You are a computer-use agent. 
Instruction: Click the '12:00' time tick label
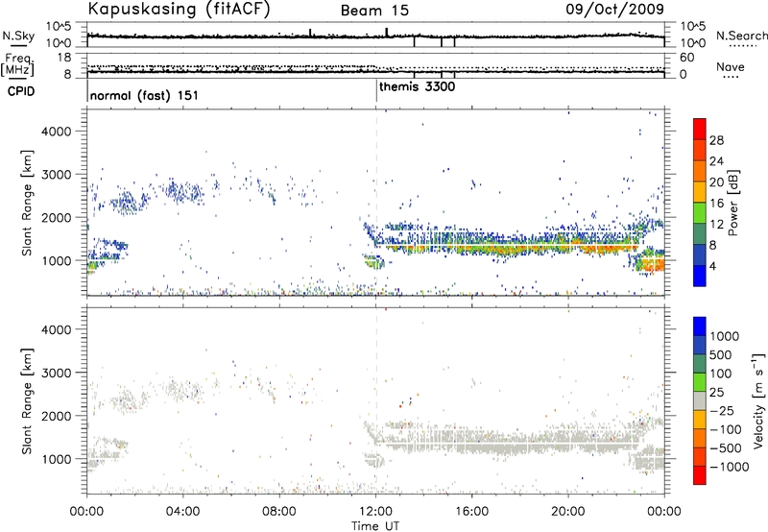tap(375, 512)
